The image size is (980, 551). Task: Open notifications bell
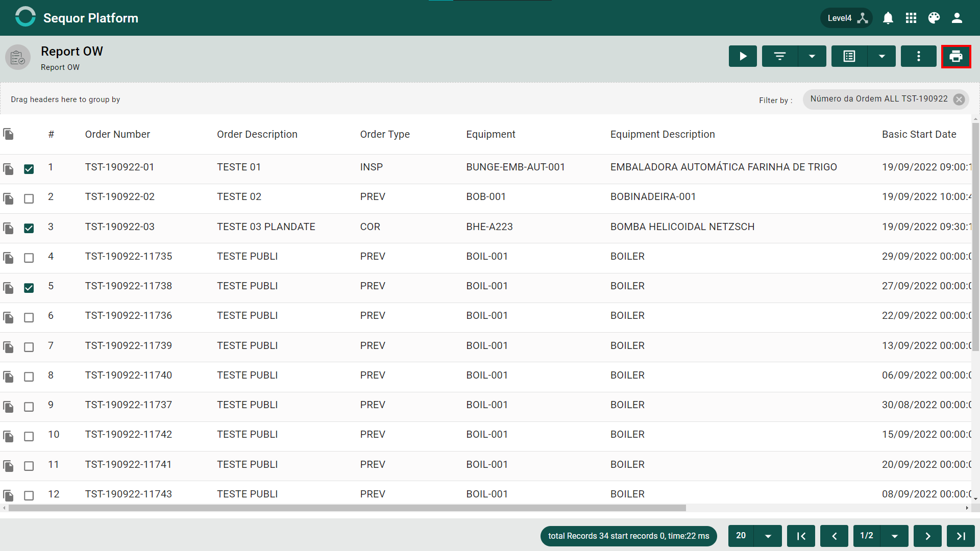coord(888,18)
